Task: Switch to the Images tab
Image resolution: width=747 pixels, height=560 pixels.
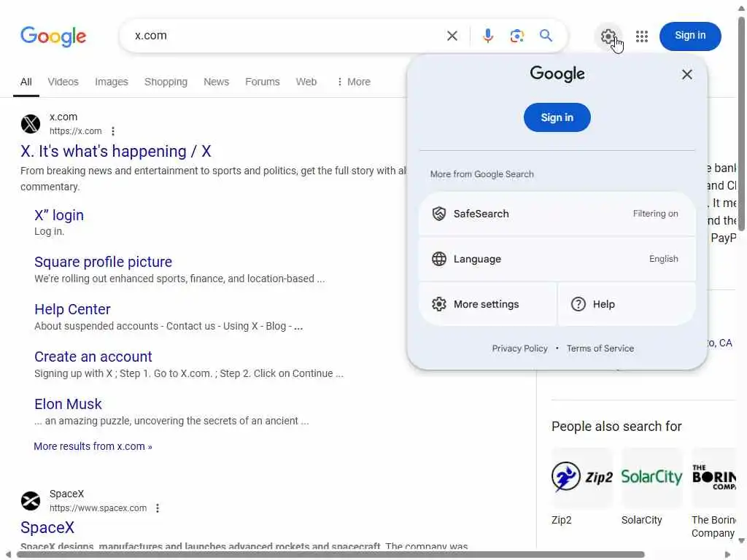Action: coord(112,82)
